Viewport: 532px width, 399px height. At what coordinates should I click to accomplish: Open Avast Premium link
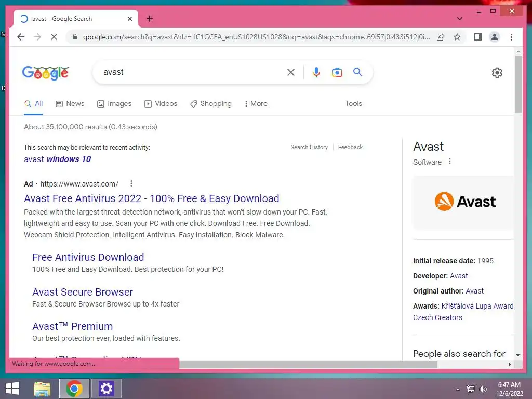tap(72, 326)
